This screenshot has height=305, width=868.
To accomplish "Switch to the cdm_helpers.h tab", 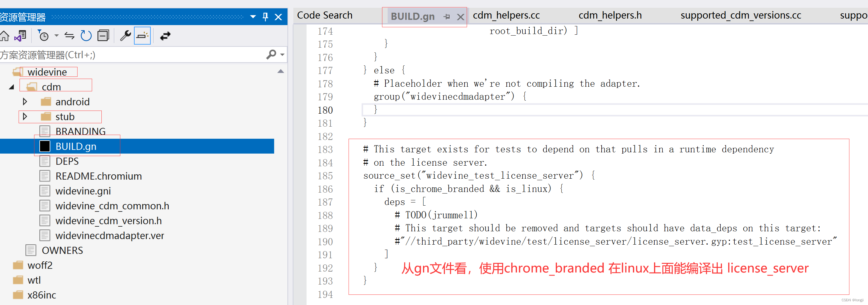I will click(610, 15).
